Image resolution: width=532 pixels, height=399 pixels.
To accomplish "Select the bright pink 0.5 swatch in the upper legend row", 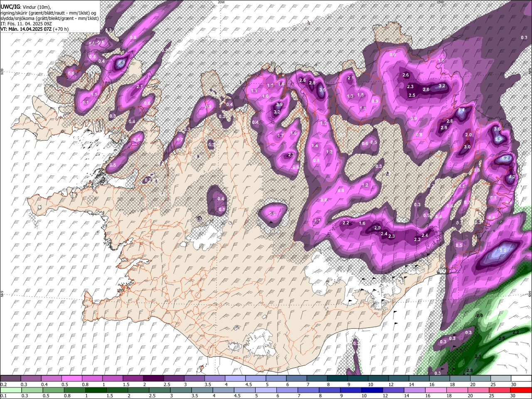I will (71, 379).
